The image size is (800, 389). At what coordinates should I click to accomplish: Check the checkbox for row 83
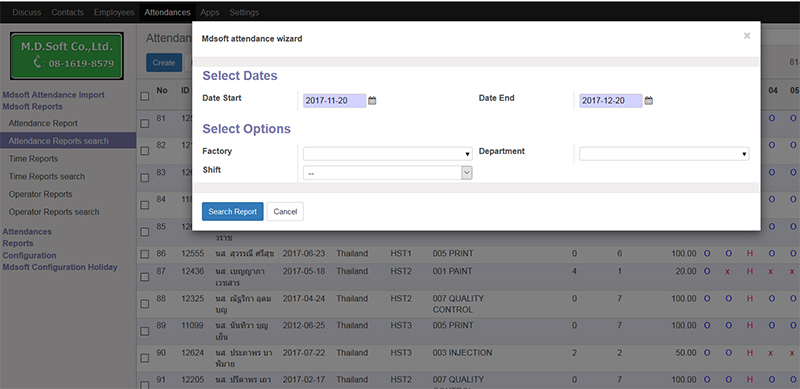coord(145,178)
